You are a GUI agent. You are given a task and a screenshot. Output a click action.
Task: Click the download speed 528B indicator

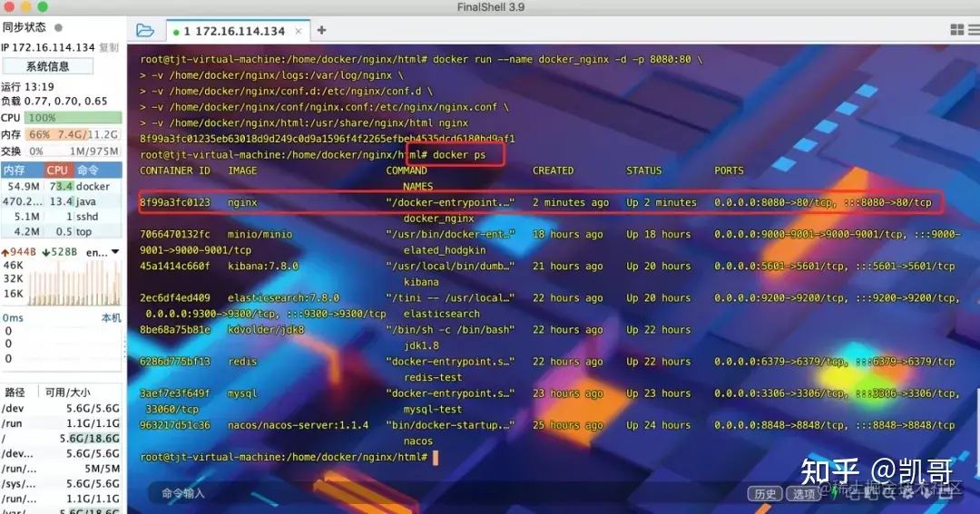click(59, 252)
